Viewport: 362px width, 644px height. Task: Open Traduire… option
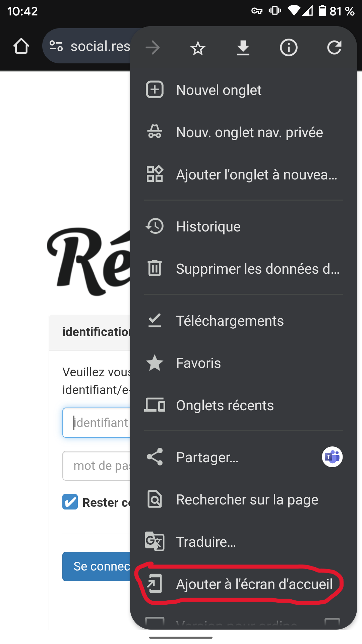243,542
